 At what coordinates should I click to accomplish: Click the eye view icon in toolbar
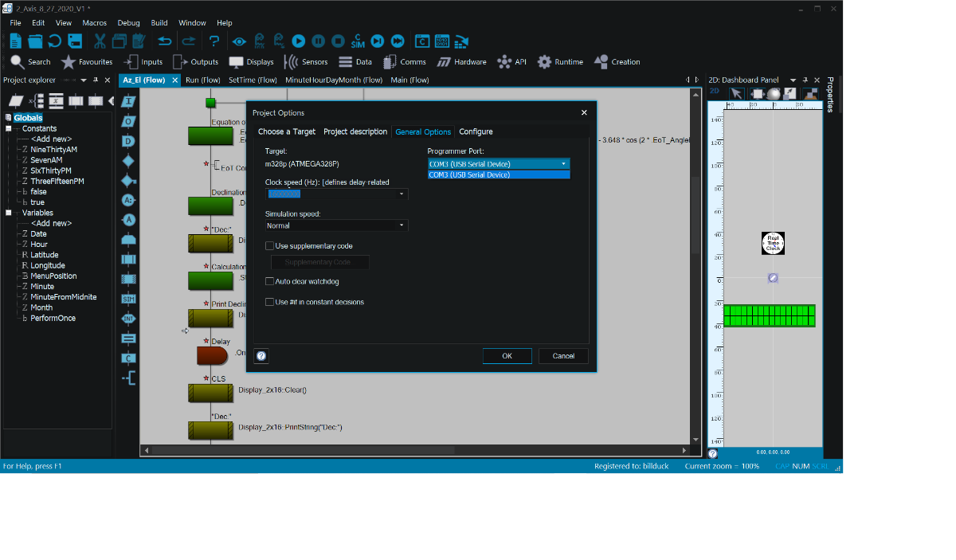pos(239,41)
